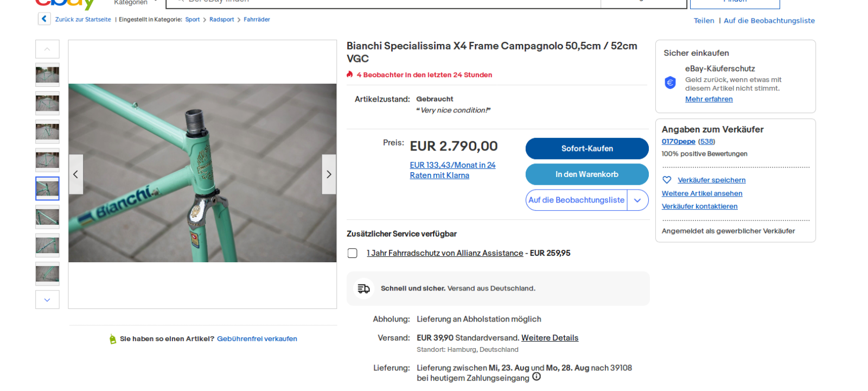This screenshot has height=391, width=868.
Task: Click the info icon after Zahlungseingang
Action: click(537, 377)
